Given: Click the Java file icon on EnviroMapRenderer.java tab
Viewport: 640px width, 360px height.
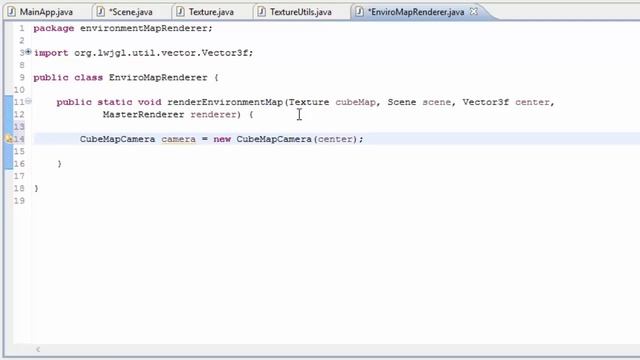Looking at the screenshot, I should pos(359,12).
